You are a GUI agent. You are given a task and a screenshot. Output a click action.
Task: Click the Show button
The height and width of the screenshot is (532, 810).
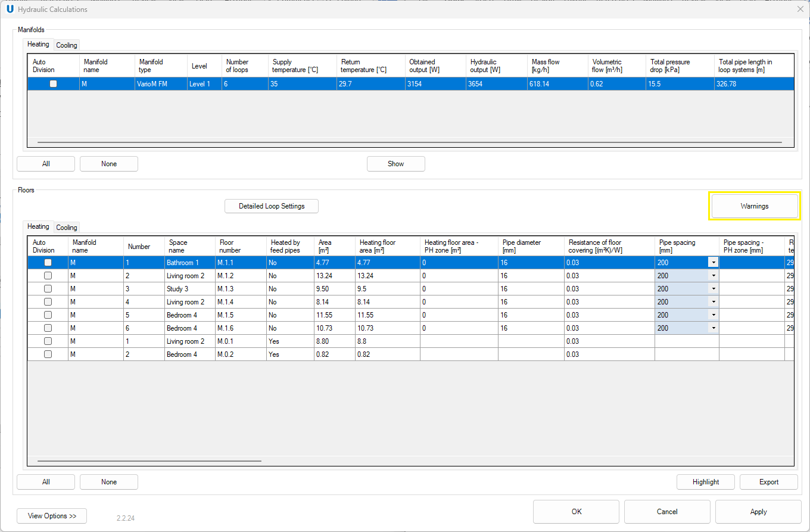point(396,164)
